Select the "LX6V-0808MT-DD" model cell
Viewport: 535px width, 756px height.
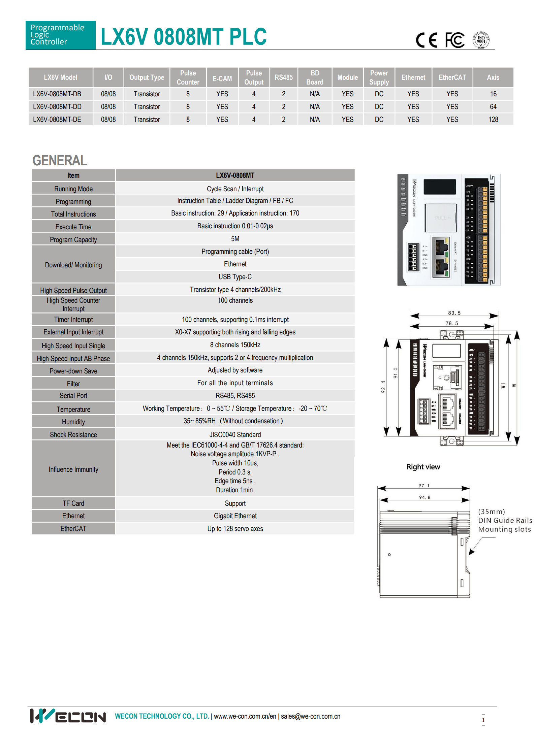coord(61,107)
